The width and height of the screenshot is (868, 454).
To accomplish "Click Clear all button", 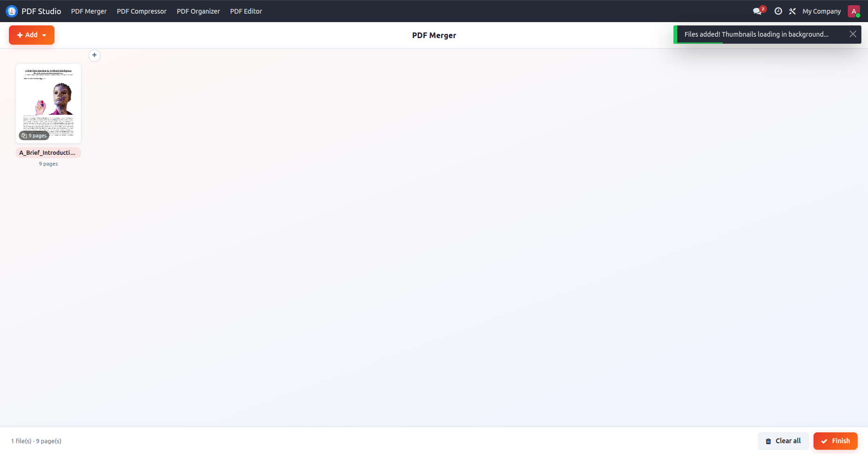I will tap(783, 441).
